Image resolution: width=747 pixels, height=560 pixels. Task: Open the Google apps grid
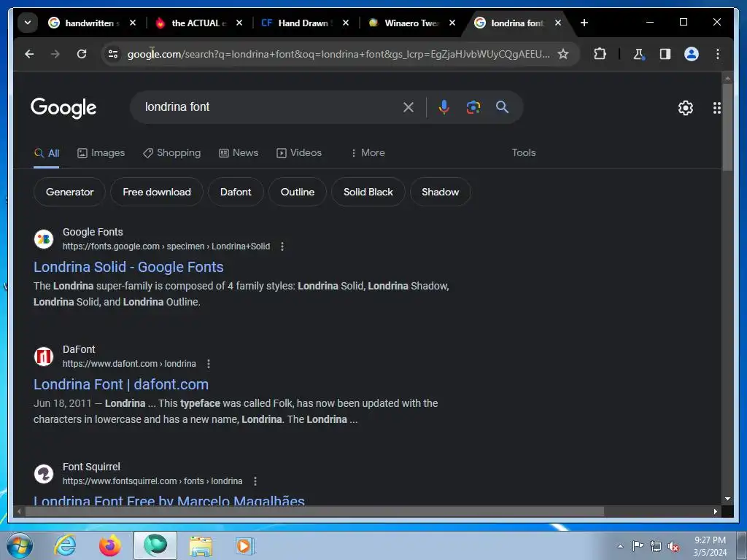[716, 108]
